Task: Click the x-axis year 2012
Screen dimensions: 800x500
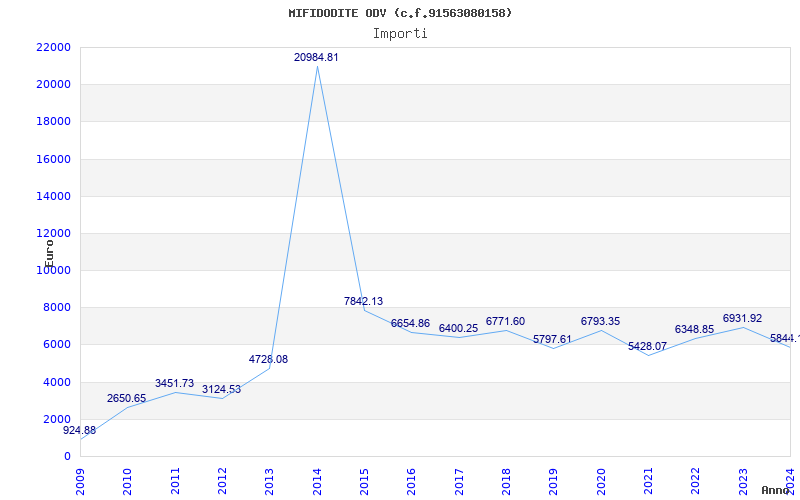Action: [x=222, y=482]
